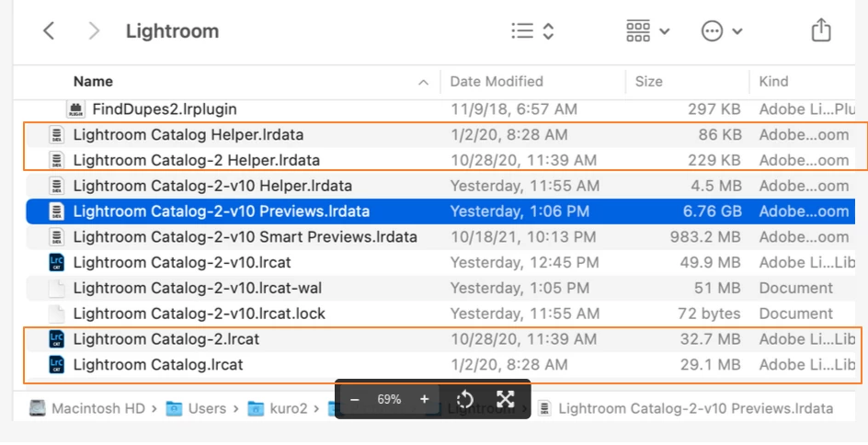The height and width of the screenshot is (445, 868).
Task: Select Lightroom Catalog-2 Helper.lrdata name
Action: click(197, 160)
